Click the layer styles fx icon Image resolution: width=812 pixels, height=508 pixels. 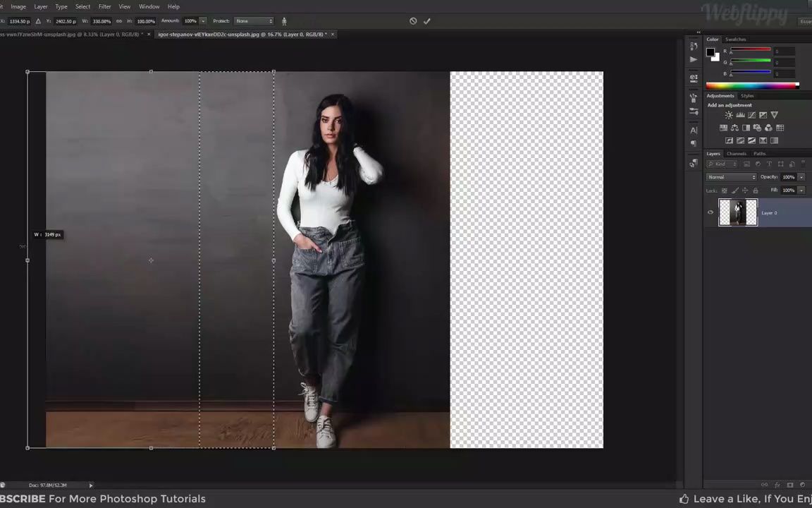click(x=777, y=485)
